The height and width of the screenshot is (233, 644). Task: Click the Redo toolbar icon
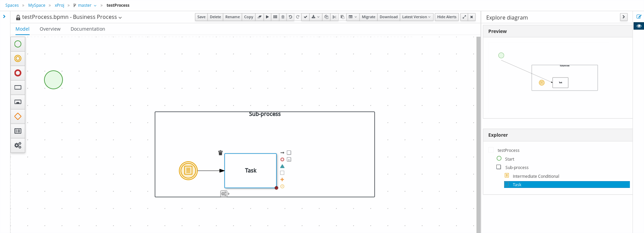[x=298, y=17]
